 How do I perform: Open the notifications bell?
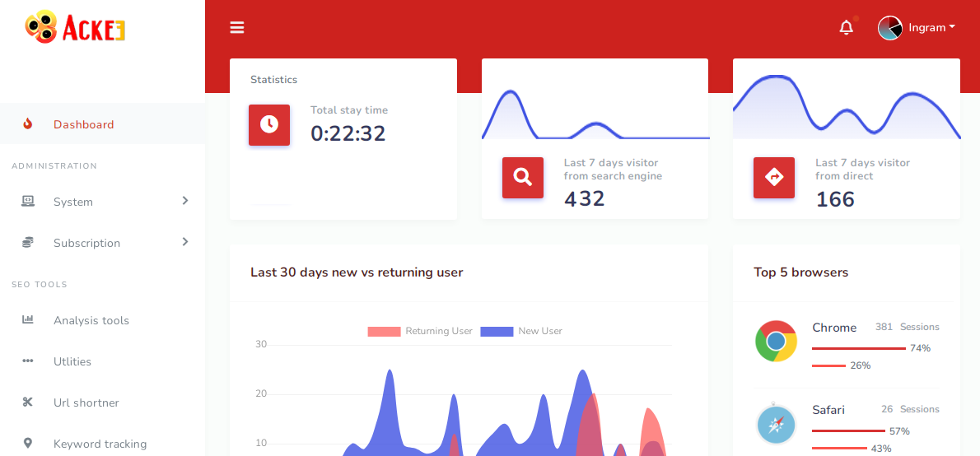click(846, 28)
